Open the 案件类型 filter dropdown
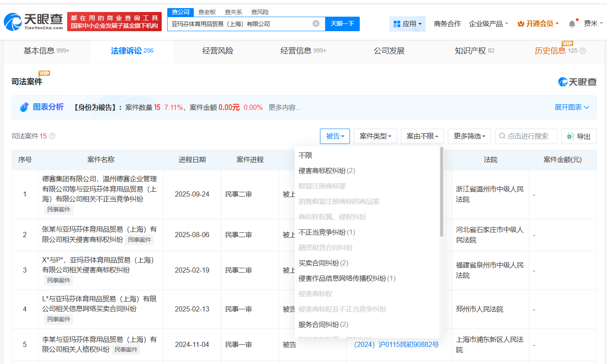 click(375, 136)
